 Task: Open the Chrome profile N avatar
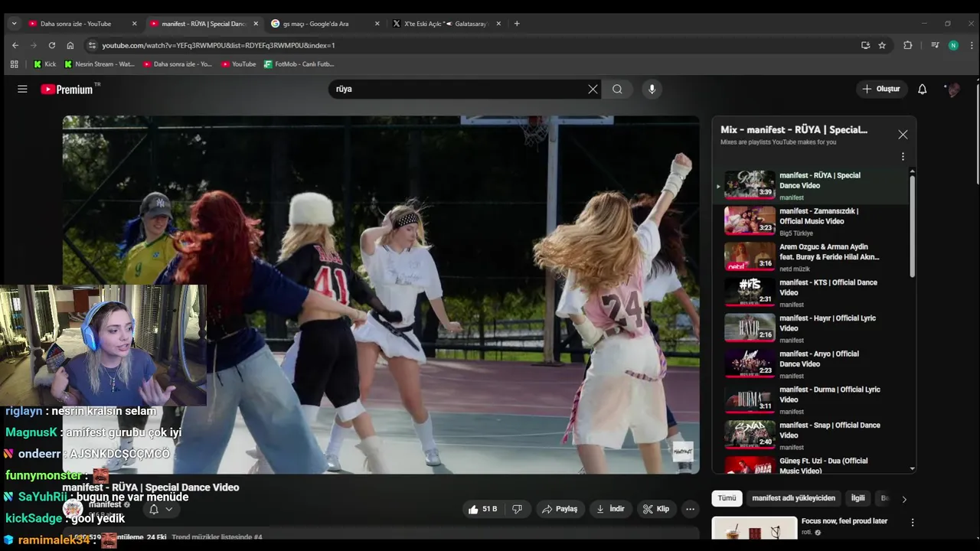point(953,45)
